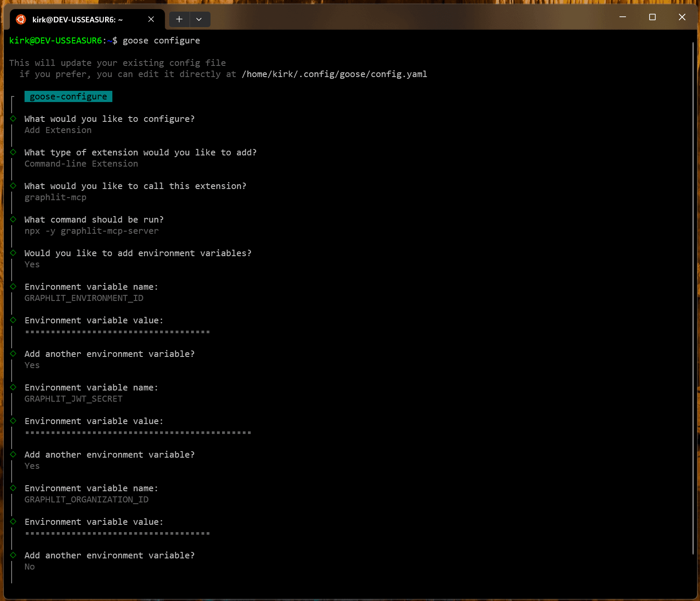Minimize the terminal window
Image resolution: width=700 pixels, height=601 pixels.
click(x=623, y=17)
